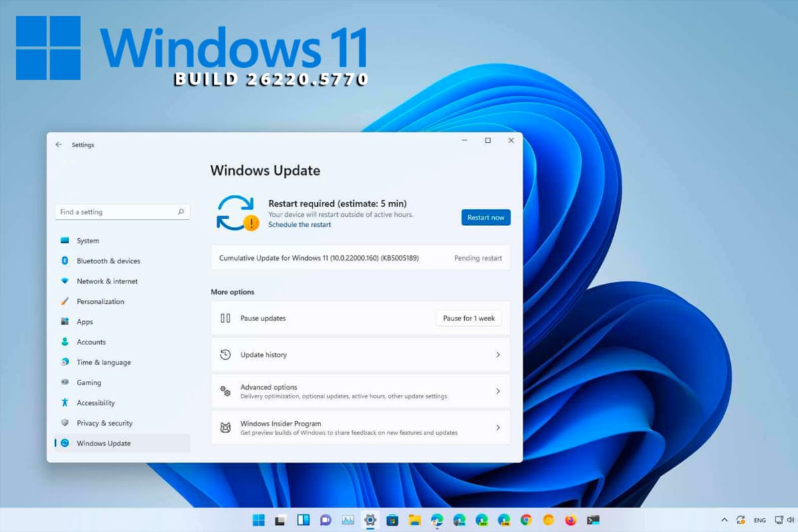Expand Windows Insider Program with its chevron

497,428
